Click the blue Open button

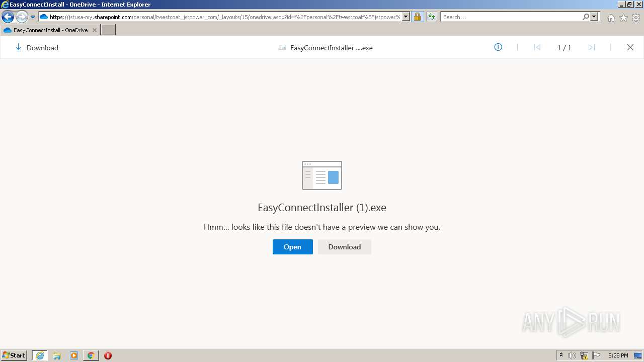292,247
